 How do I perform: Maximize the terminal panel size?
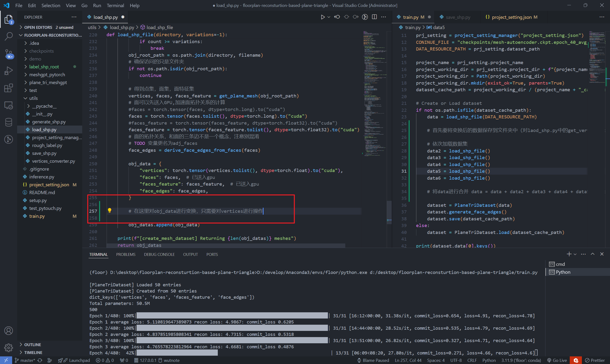(x=593, y=254)
